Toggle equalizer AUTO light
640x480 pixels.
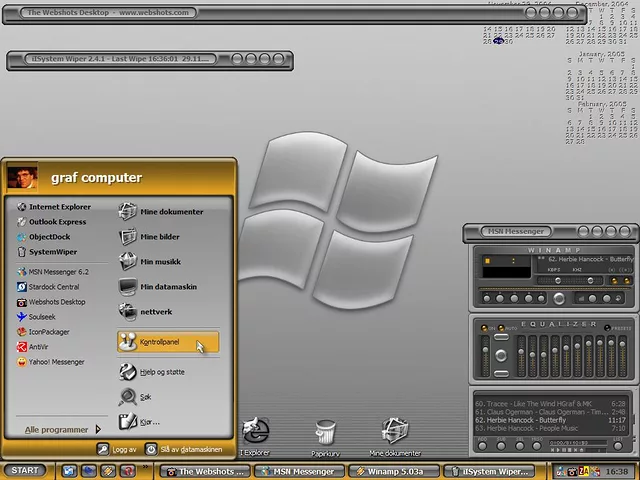(501, 328)
